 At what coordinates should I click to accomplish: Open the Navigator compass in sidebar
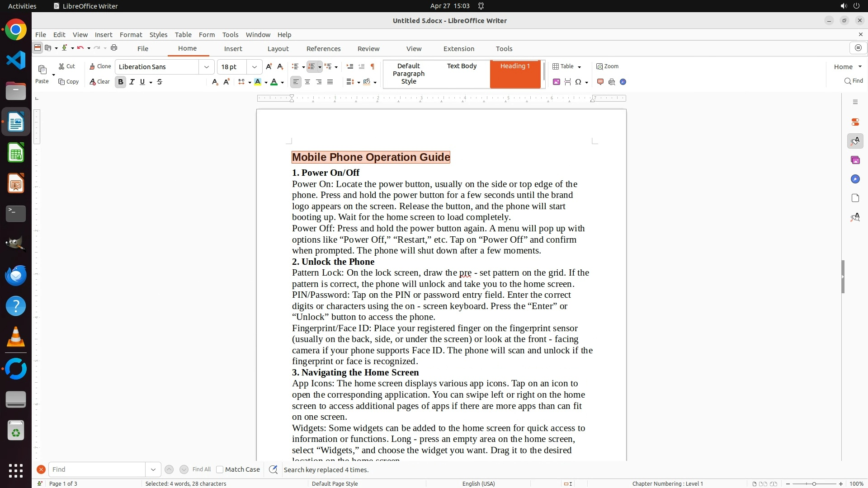click(x=855, y=179)
